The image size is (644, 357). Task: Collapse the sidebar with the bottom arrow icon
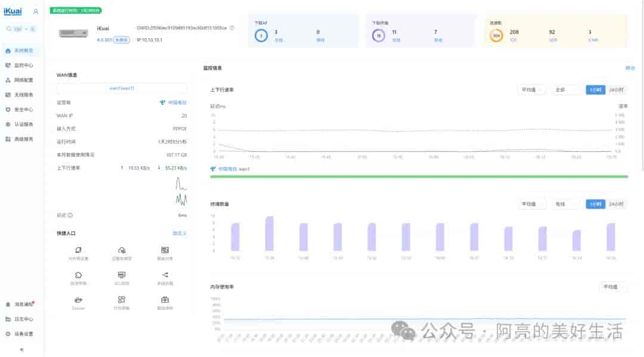pos(22,350)
